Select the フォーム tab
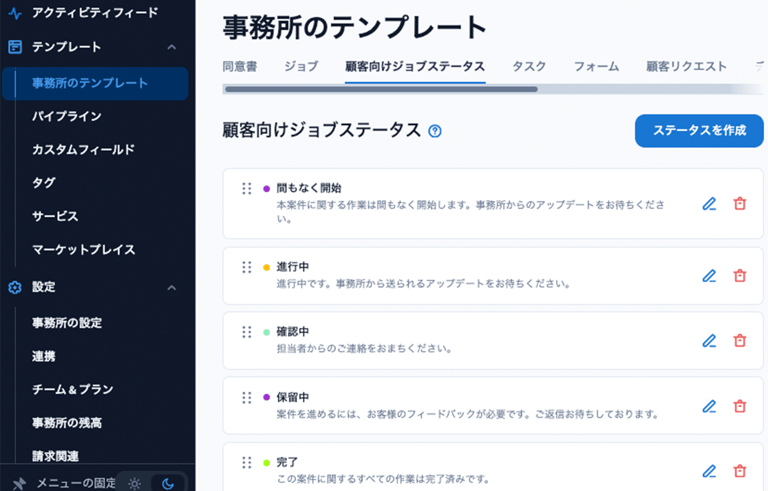 click(596, 67)
